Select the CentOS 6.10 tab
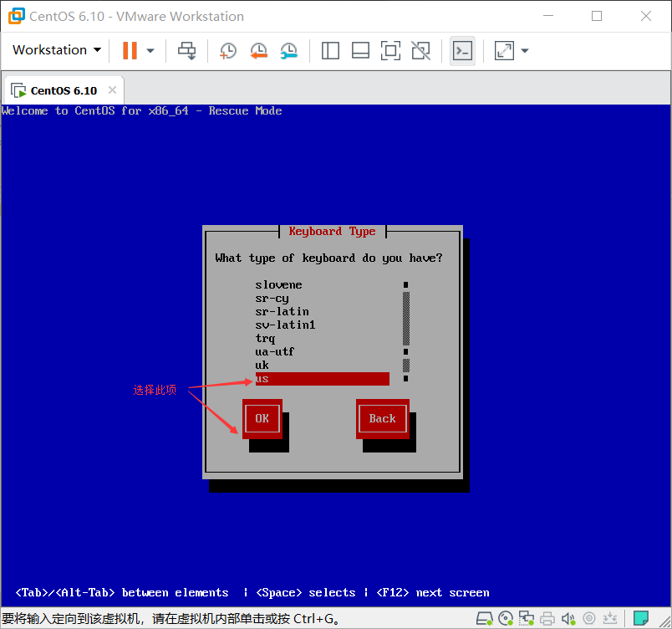The image size is (672, 629). pyautogui.click(x=64, y=90)
